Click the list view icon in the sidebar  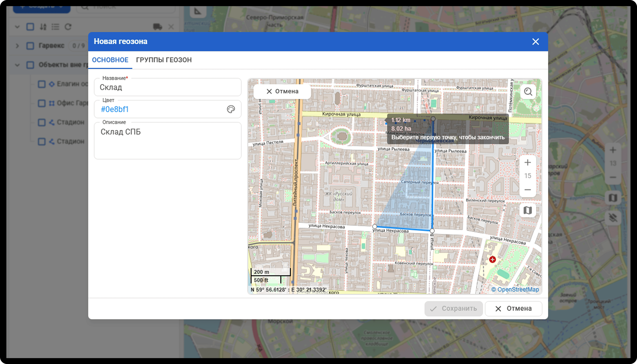55,27
